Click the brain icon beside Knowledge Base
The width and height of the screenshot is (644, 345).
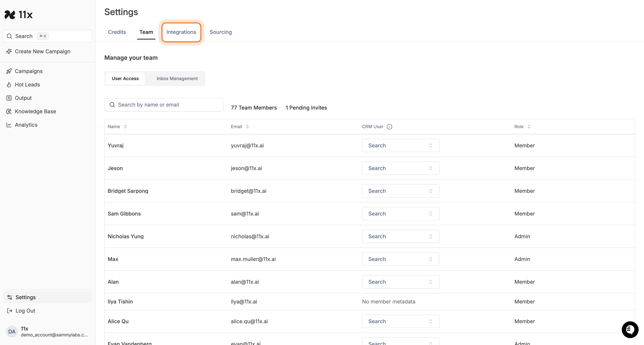click(x=9, y=111)
